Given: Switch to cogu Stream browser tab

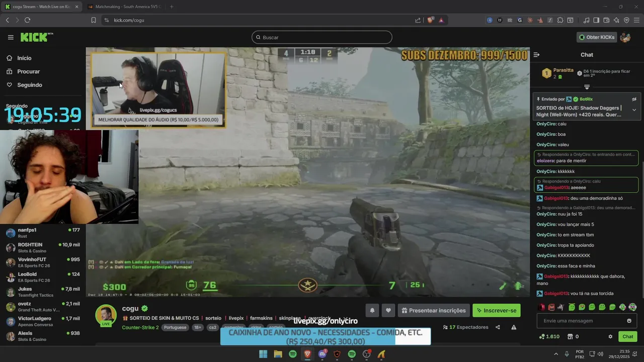Looking at the screenshot, I should [x=40, y=7].
